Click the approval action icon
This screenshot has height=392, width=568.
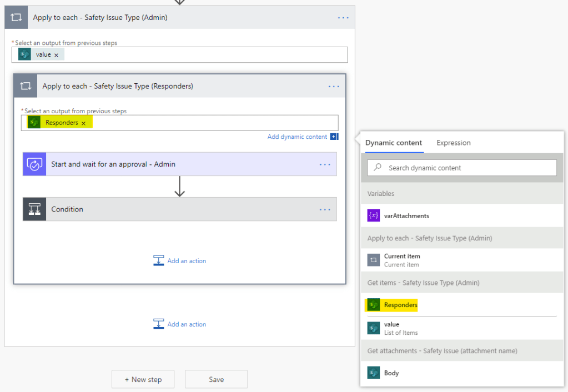click(x=34, y=164)
